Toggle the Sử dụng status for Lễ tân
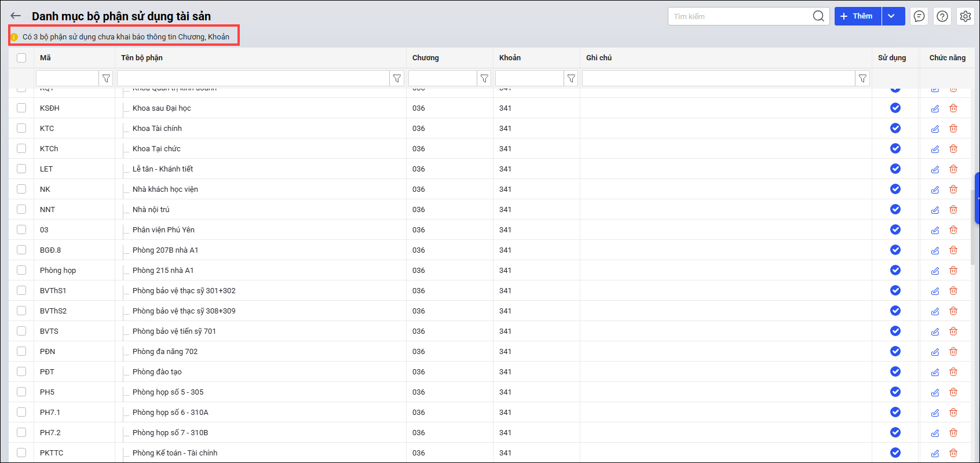Viewport: 980px width, 463px height. click(895, 169)
